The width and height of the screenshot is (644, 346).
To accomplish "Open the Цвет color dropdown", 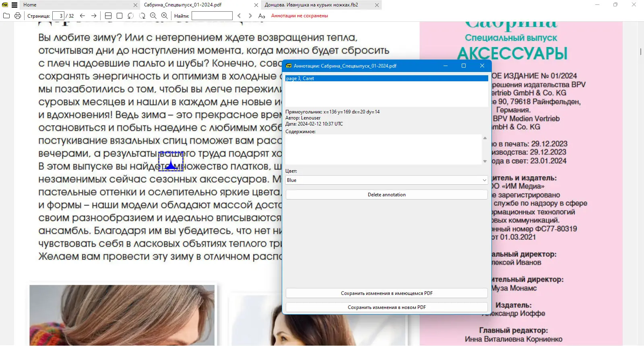I will [x=386, y=180].
